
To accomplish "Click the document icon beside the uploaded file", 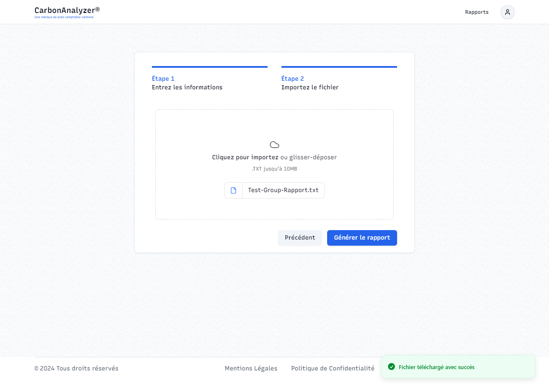I will 233,190.
